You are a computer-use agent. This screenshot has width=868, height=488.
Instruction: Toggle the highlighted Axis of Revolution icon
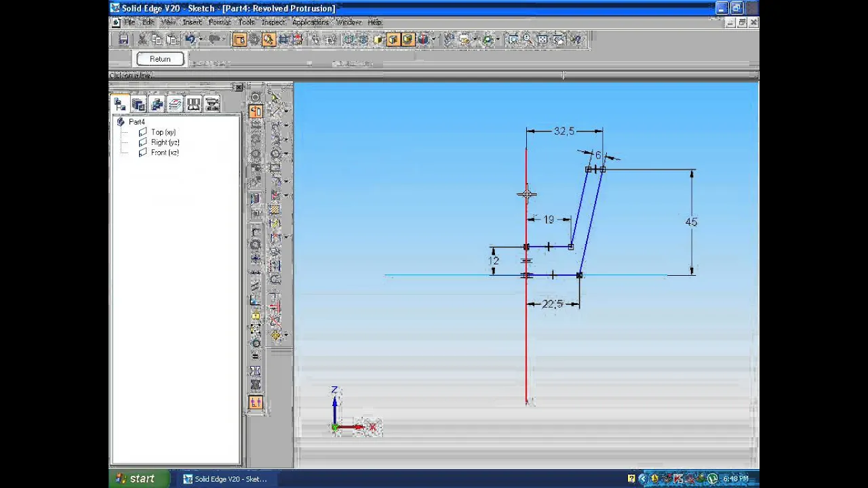[x=255, y=110]
